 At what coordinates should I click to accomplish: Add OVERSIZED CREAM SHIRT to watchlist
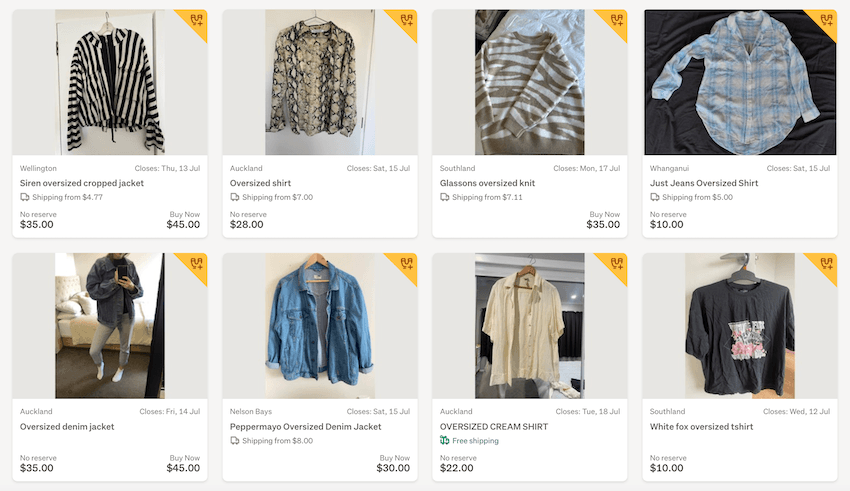click(616, 264)
